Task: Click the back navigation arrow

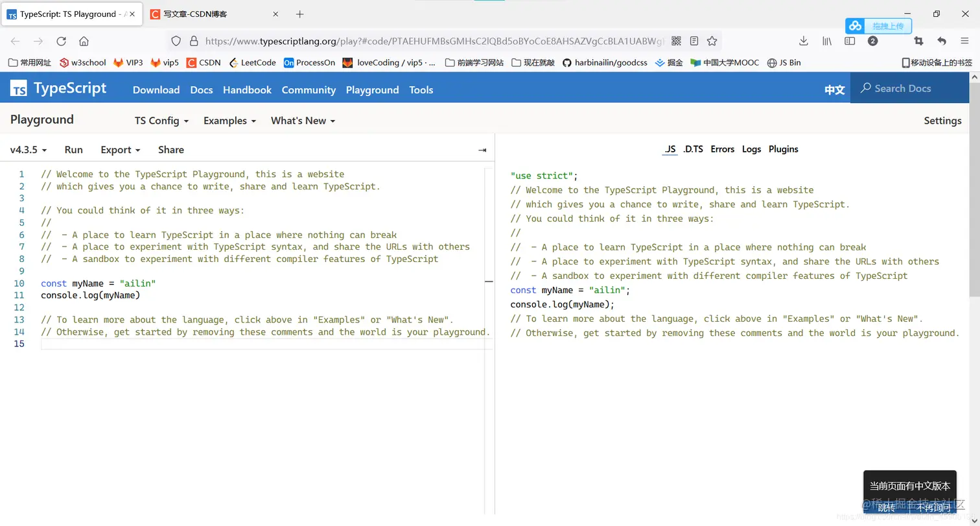Action: 16,41
